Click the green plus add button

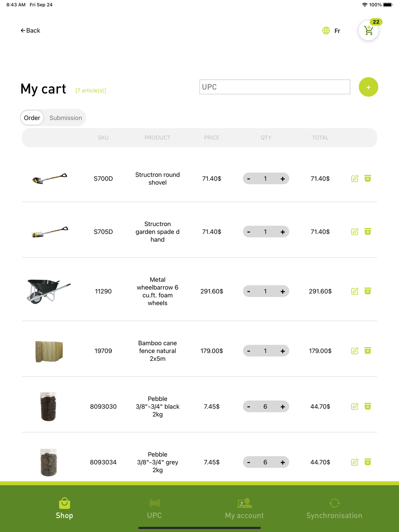368,87
